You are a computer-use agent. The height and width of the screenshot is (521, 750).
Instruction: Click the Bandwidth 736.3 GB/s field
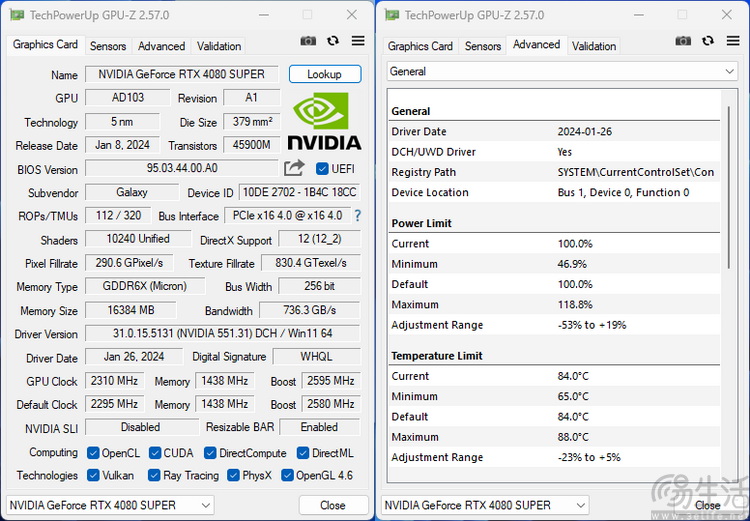(309, 310)
